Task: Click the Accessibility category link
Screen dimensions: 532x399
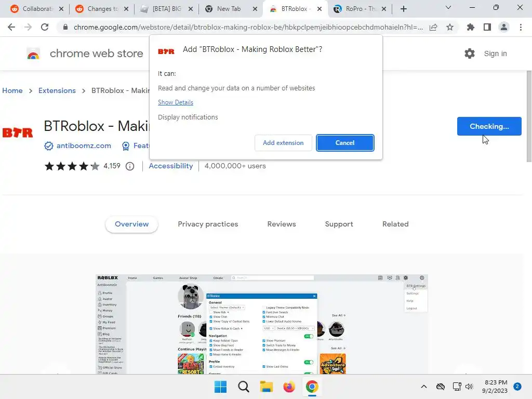Action: pyautogui.click(x=170, y=166)
